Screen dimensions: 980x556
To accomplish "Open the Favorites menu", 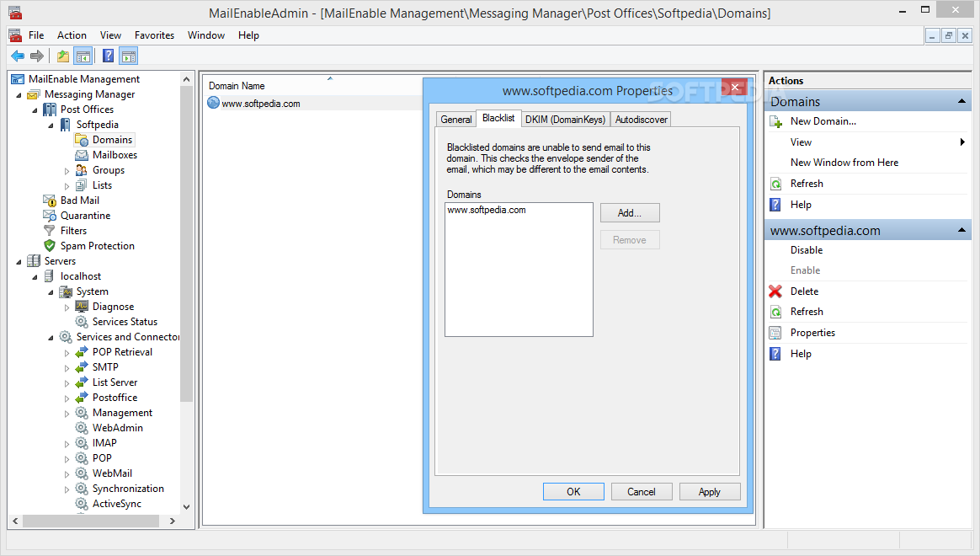I will [154, 35].
